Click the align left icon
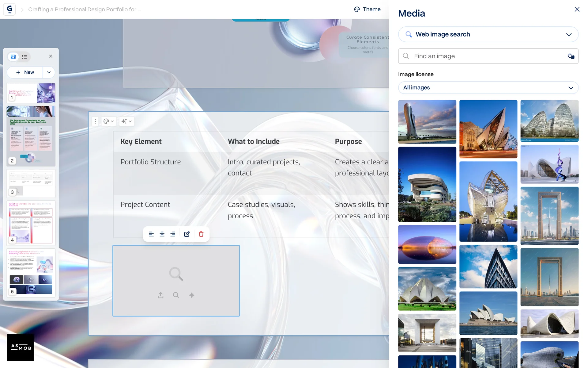 click(x=151, y=234)
